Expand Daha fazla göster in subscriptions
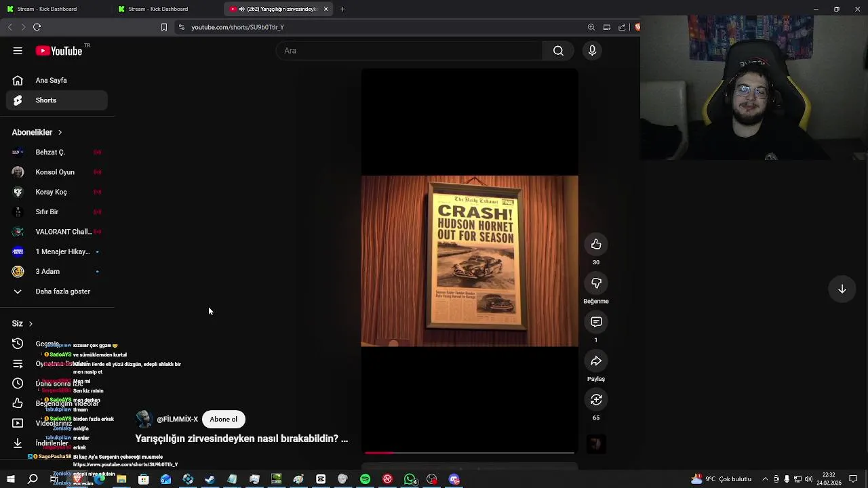The height and width of the screenshot is (488, 868). 57,291
